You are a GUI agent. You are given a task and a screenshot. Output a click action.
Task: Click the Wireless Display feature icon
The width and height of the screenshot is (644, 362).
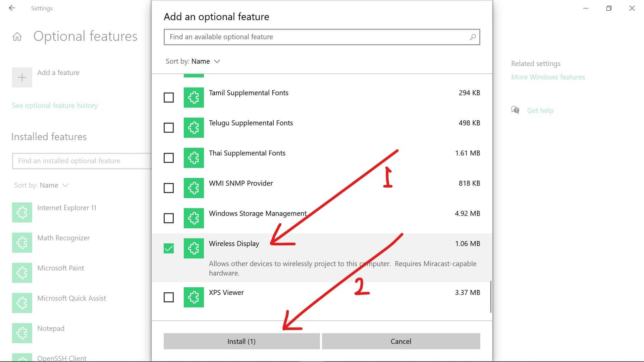194,248
